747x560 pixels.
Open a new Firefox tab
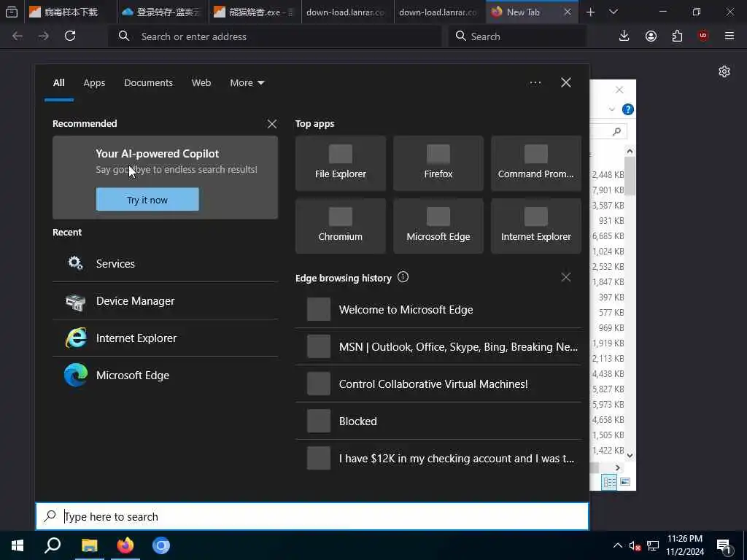591,12
